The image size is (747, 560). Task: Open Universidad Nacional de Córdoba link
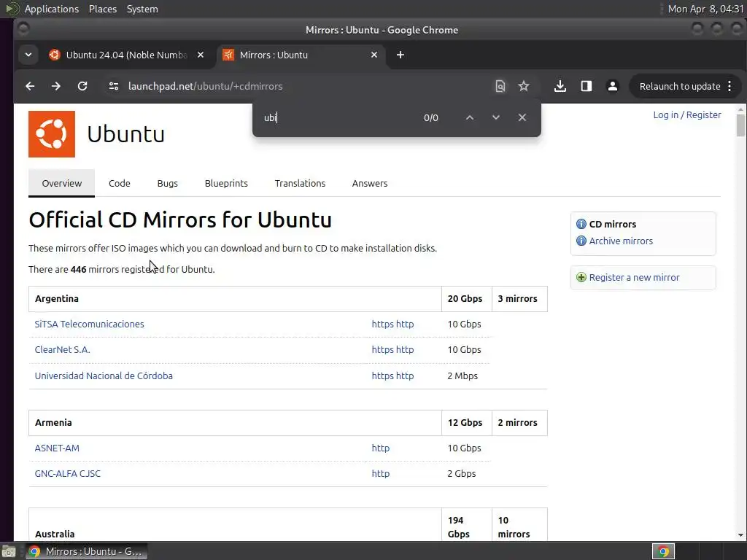pos(104,376)
